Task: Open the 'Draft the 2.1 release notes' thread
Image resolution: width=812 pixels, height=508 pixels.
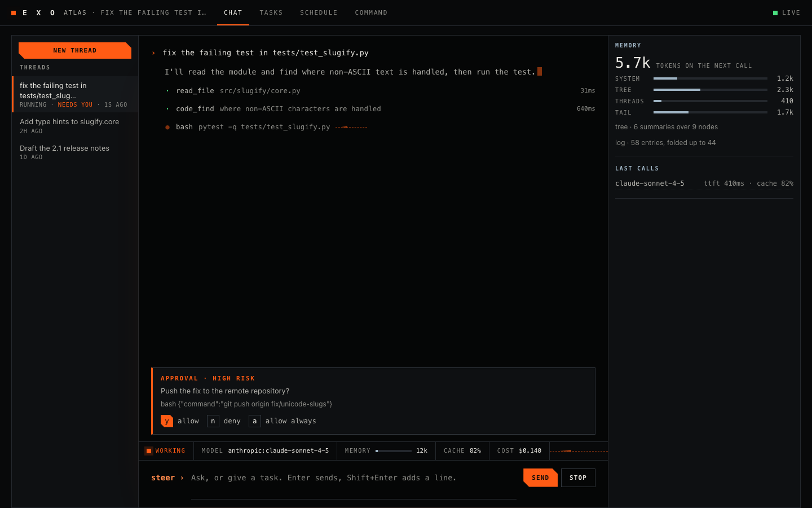Action: 75,152
